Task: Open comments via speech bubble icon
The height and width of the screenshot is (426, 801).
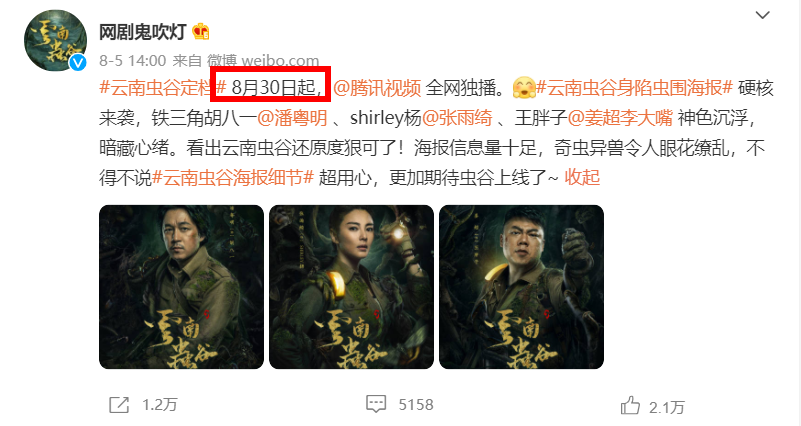Action: click(x=376, y=404)
